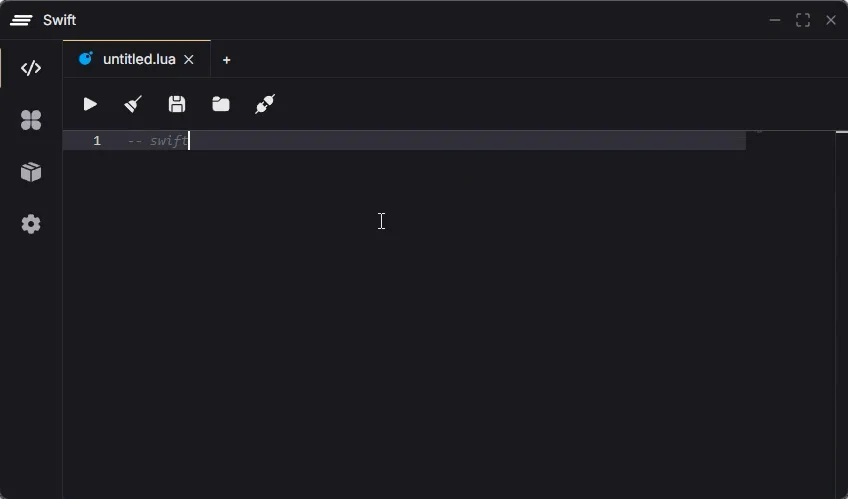The width and height of the screenshot is (848, 499).
Task: Close the untitled.lua tab
Action: pos(189,59)
